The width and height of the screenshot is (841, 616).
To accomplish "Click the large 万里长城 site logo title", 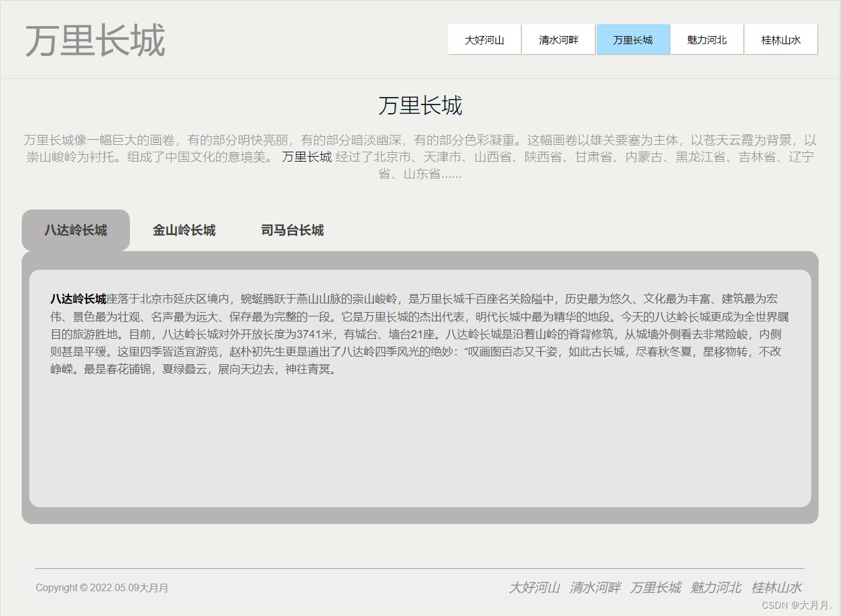I will click(x=95, y=41).
